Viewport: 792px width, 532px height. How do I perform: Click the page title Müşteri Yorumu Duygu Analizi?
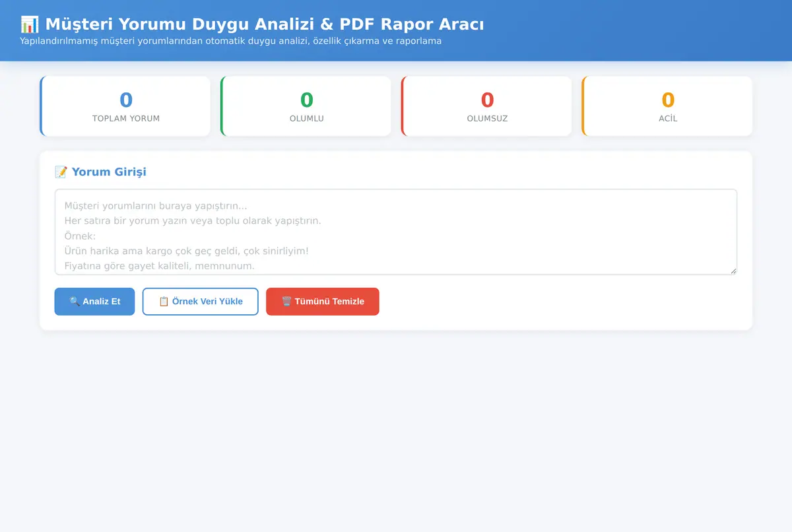pyautogui.click(x=252, y=24)
